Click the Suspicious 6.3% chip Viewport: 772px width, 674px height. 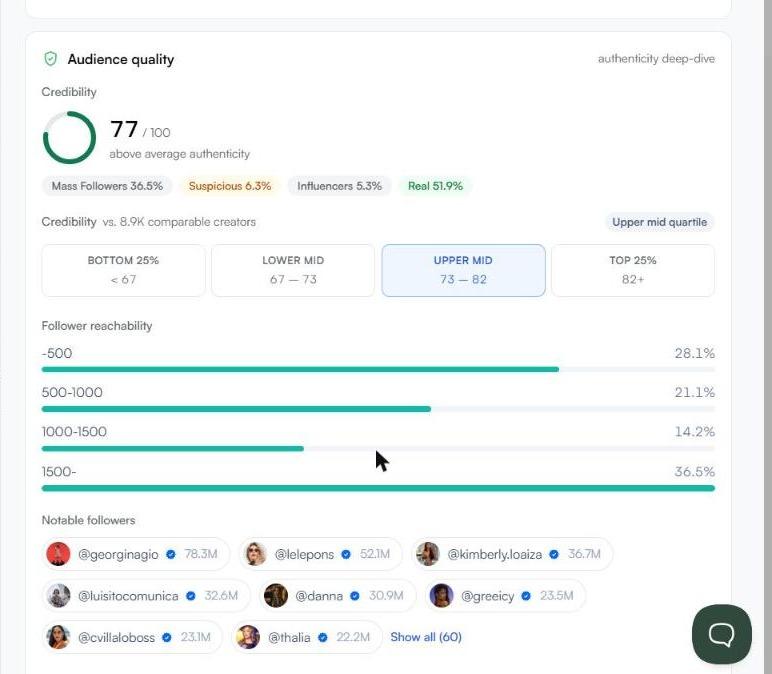coord(230,186)
